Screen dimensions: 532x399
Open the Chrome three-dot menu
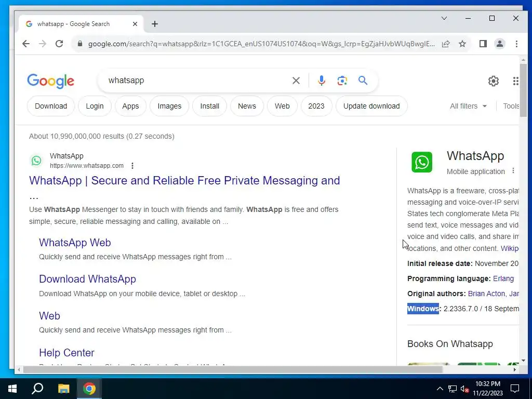[x=516, y=44]
